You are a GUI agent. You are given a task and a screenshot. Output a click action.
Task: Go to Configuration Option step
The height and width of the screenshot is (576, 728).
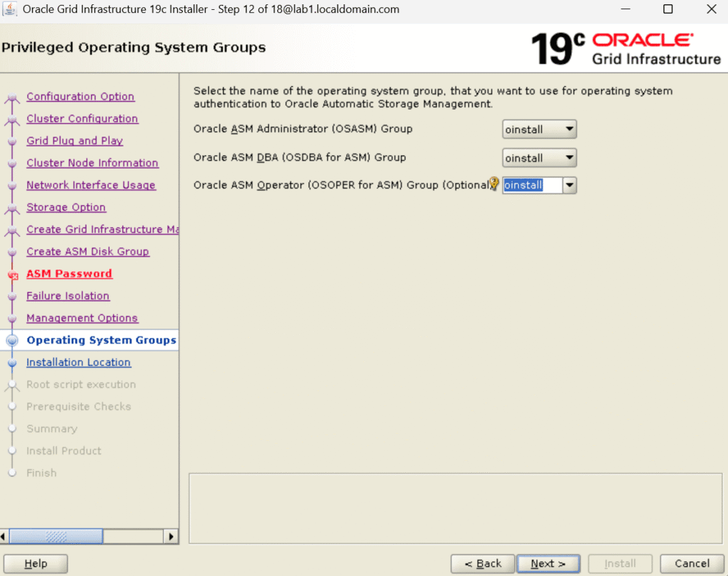[x=80, y=97]
